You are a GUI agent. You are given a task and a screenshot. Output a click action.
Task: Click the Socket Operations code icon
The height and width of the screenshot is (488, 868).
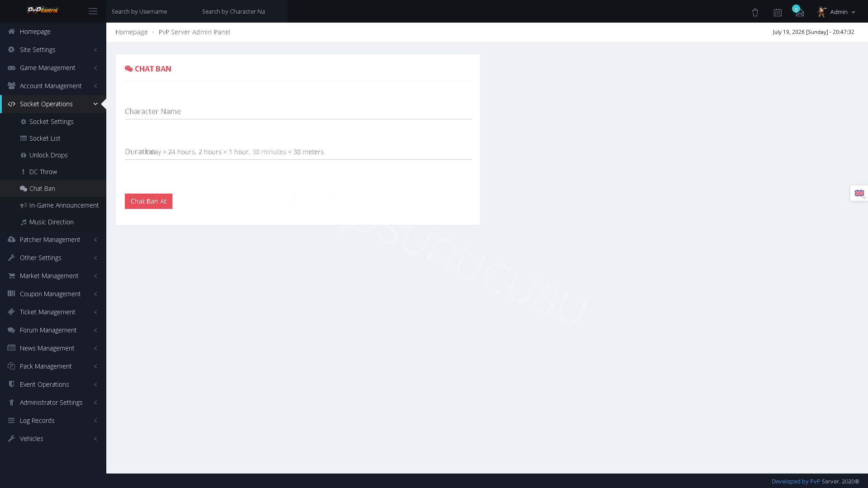point(11,104)
